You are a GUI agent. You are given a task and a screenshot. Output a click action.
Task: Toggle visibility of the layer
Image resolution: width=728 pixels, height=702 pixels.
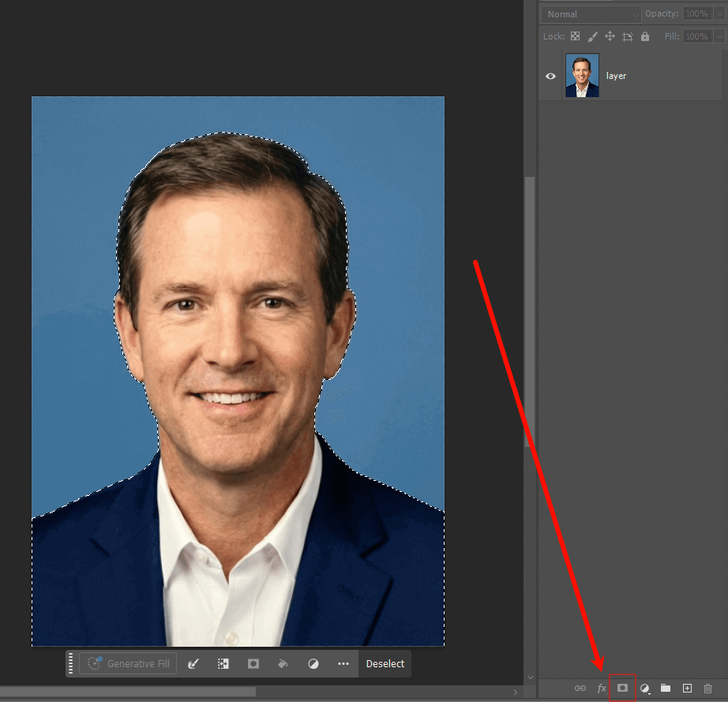tap(550, 75)
